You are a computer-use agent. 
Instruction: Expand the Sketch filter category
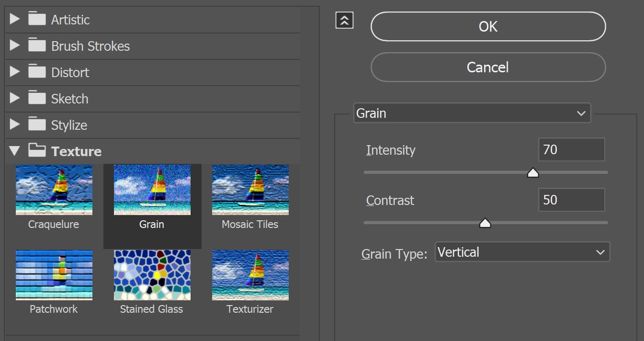coord(15,98)
